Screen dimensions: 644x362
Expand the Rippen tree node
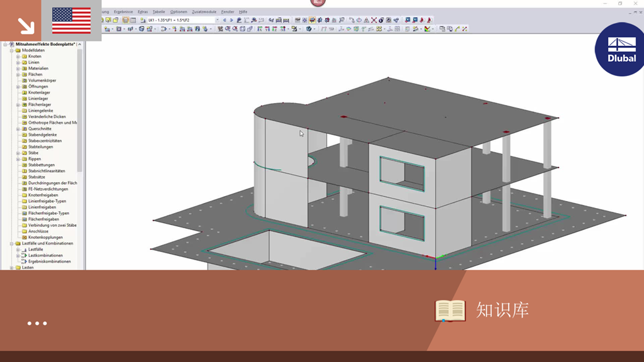(18, 159)
